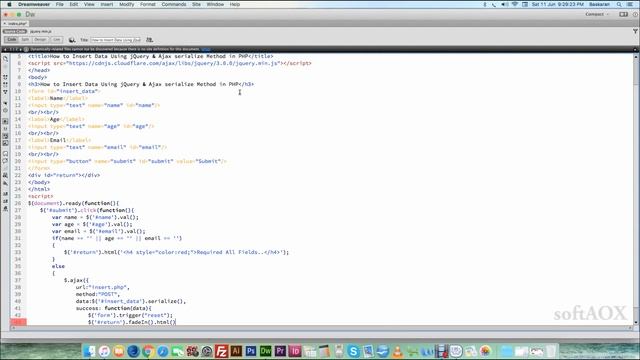Click the horizontal scrollbar below code
This screenshot has width=640, height=360.
(322, 328)
